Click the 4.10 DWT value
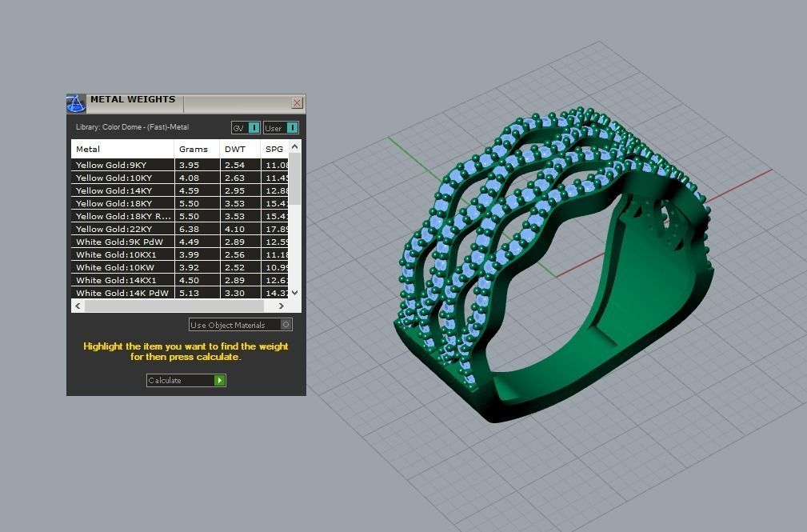 pyautogui.click(x=234, y=229)
